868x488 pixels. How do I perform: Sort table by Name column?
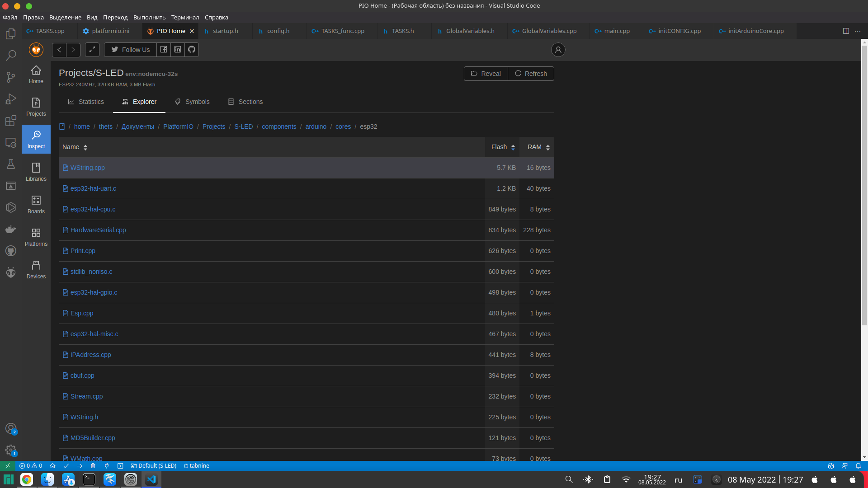pyautogui.click(x=75, y=147)
